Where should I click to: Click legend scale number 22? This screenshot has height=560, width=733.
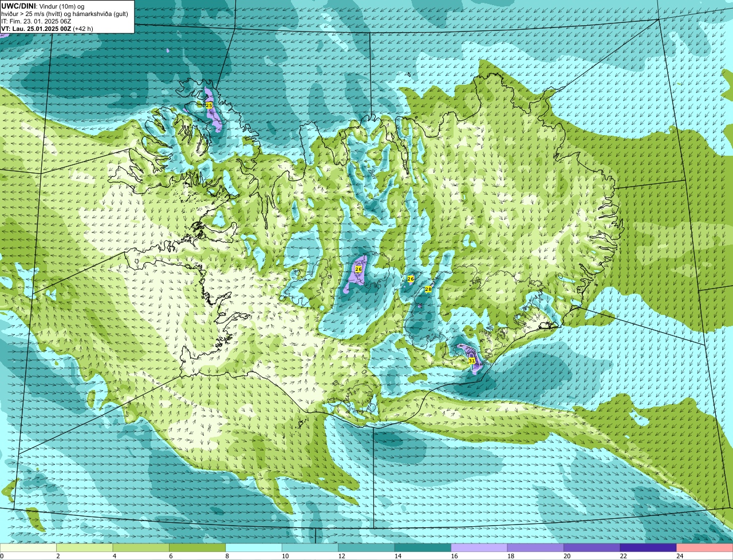[623, 556]
